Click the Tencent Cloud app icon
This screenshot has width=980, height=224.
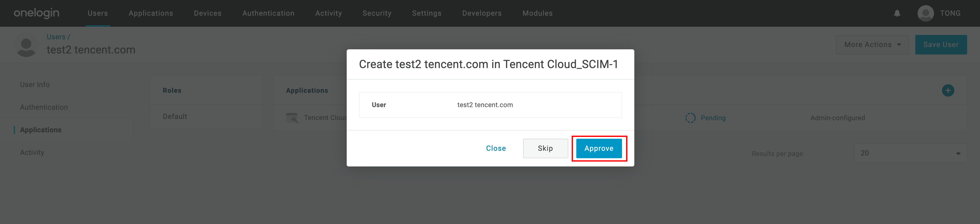point(292,118)
